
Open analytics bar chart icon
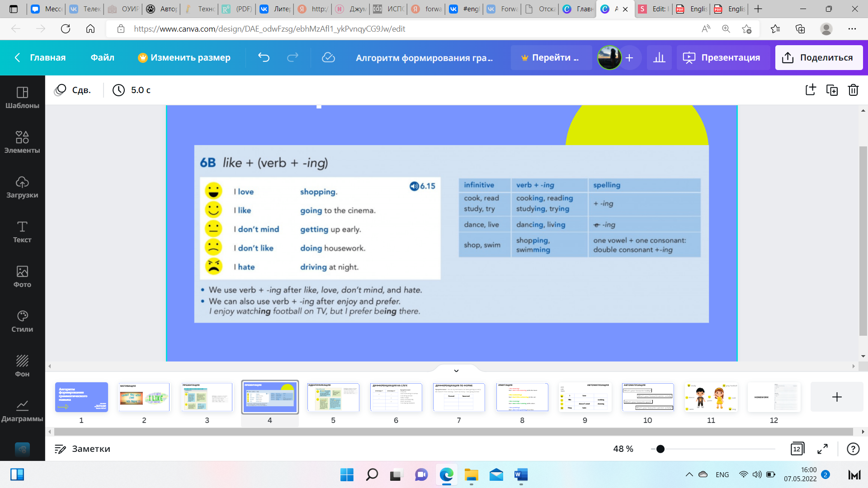click(659, 57)
